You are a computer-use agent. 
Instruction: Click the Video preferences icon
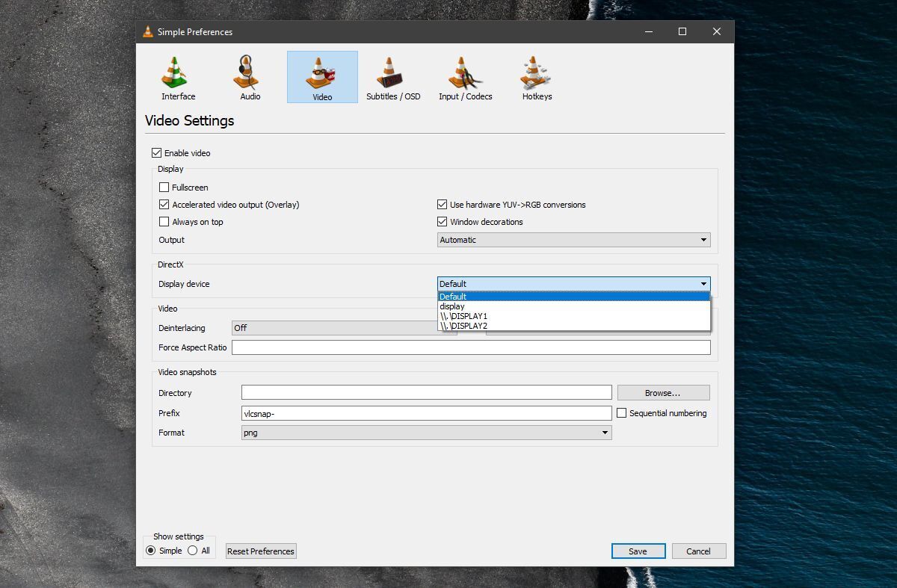coord(321,76)
